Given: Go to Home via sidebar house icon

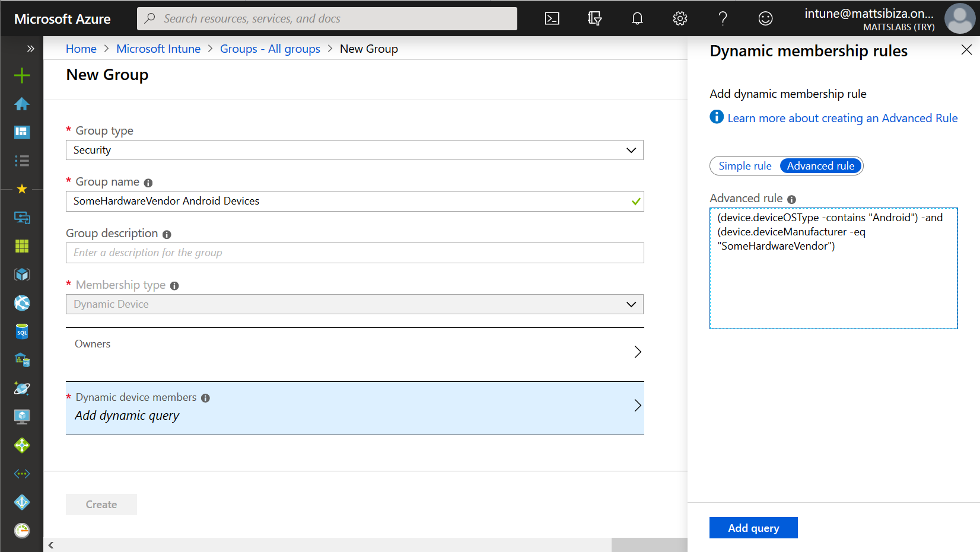Looking at the screenshot, I should pos(22,104).
